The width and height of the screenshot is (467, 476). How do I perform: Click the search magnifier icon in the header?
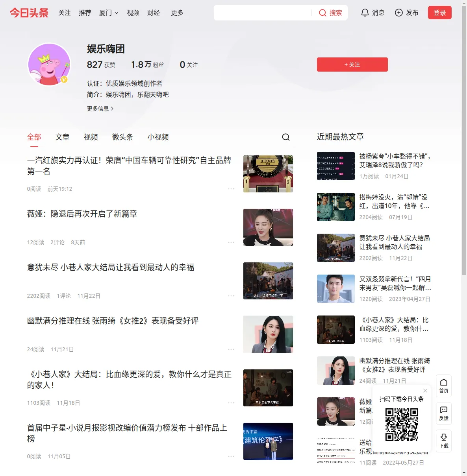pyautogui.click(x=322, y=13)
